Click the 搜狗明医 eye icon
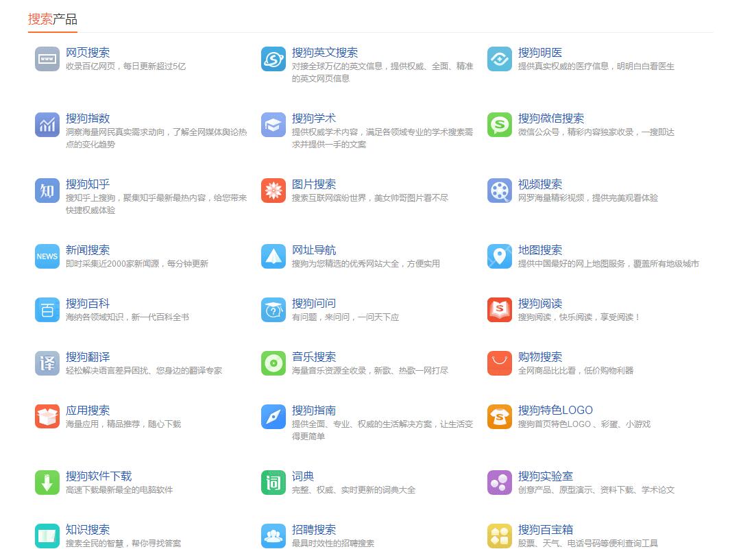730x560 pixels. click(x=500, y=59)
